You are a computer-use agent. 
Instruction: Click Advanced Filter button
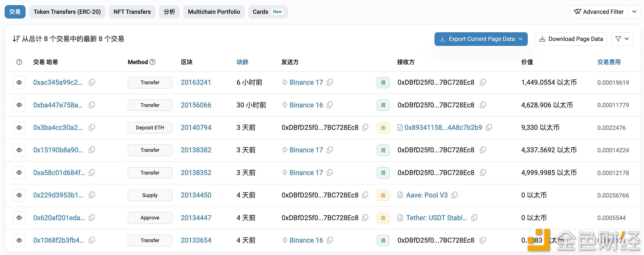click(x=599, y=12)
